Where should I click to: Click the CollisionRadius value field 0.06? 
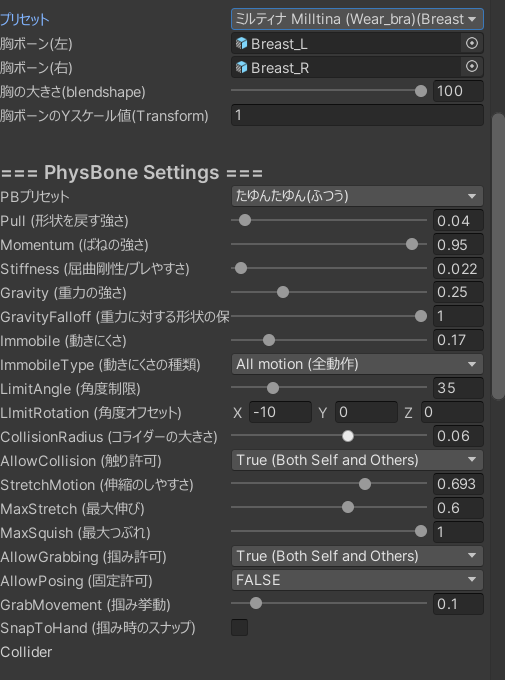[458, 436]
